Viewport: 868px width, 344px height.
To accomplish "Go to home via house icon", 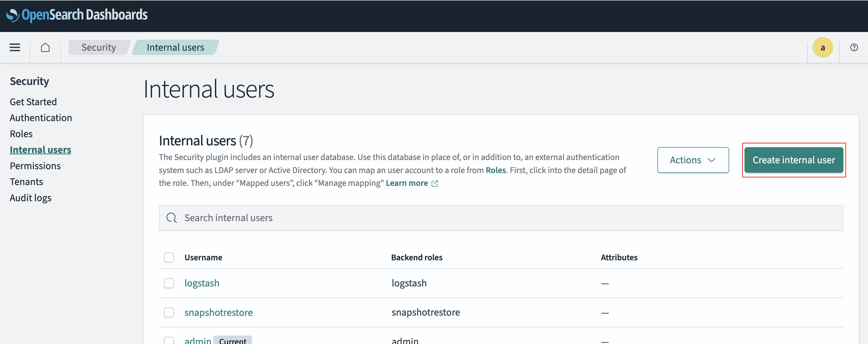I will click(45, 47).
